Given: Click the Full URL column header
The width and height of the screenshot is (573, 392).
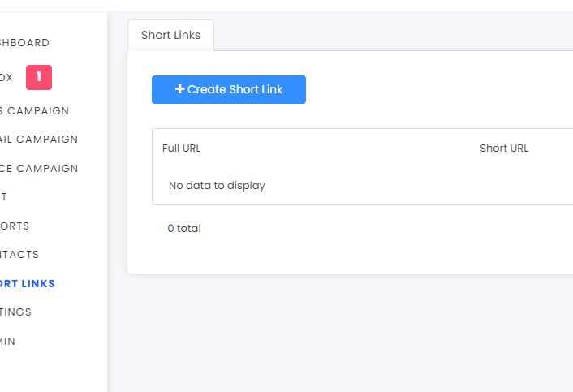Looking at the screenshot, I should tap(181, 149).
